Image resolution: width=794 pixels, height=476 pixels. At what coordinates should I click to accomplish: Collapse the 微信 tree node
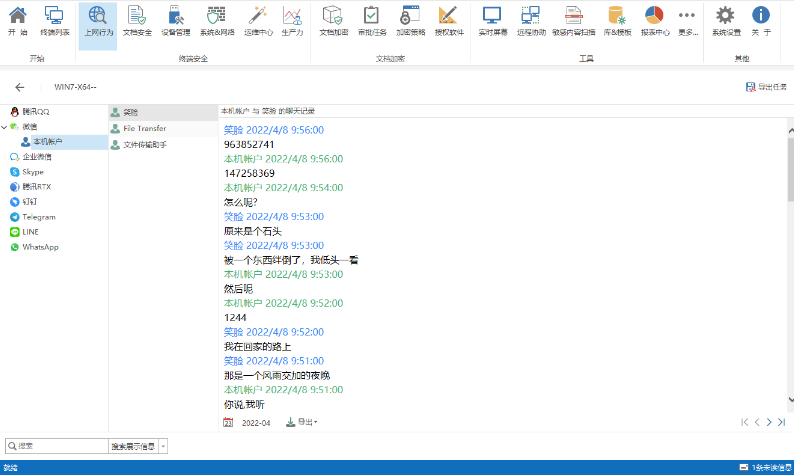pos(4,127)
